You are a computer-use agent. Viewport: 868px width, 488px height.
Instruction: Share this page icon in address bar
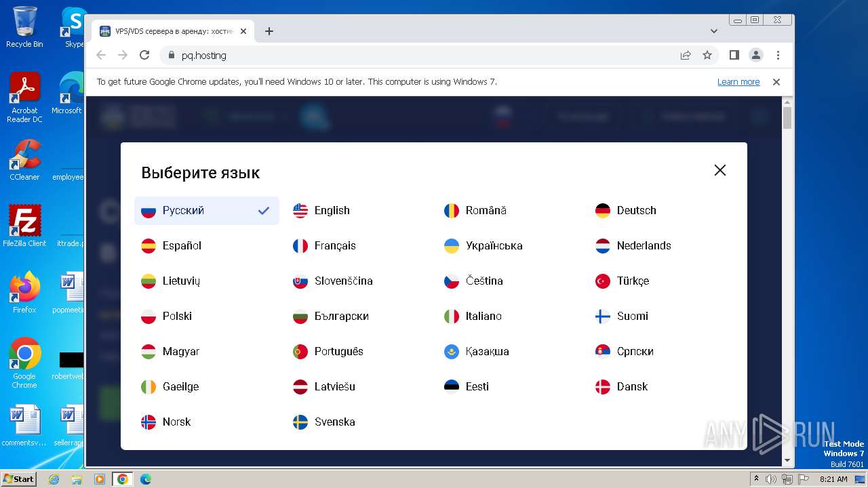point(686,56)
